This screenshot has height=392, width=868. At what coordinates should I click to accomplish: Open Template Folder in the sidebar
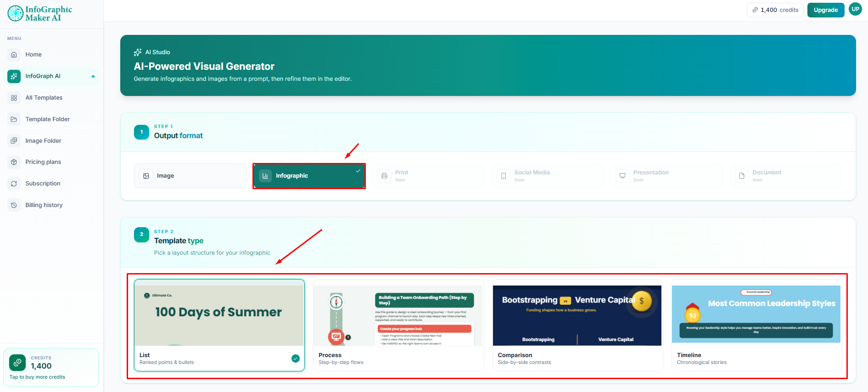coord(53,119)
